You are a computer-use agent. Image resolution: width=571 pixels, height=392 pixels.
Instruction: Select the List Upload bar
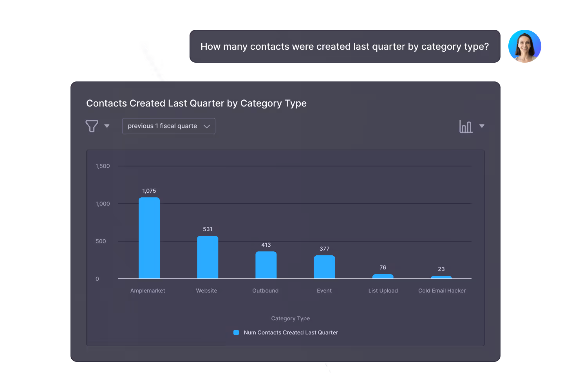tap(383, 276)
